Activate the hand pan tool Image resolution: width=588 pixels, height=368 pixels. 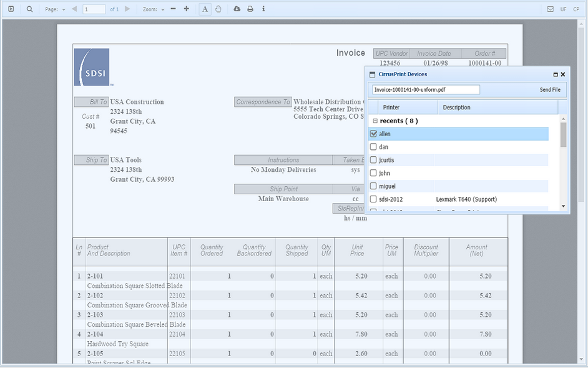click(218, 9)
